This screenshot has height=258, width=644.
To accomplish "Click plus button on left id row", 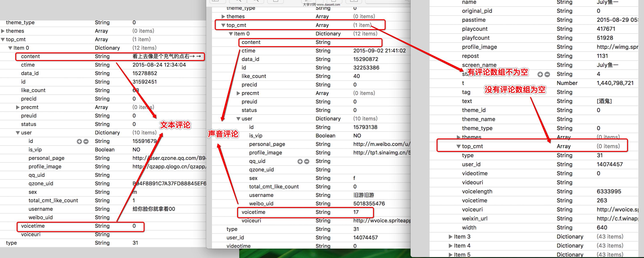I will click(79, 142).
